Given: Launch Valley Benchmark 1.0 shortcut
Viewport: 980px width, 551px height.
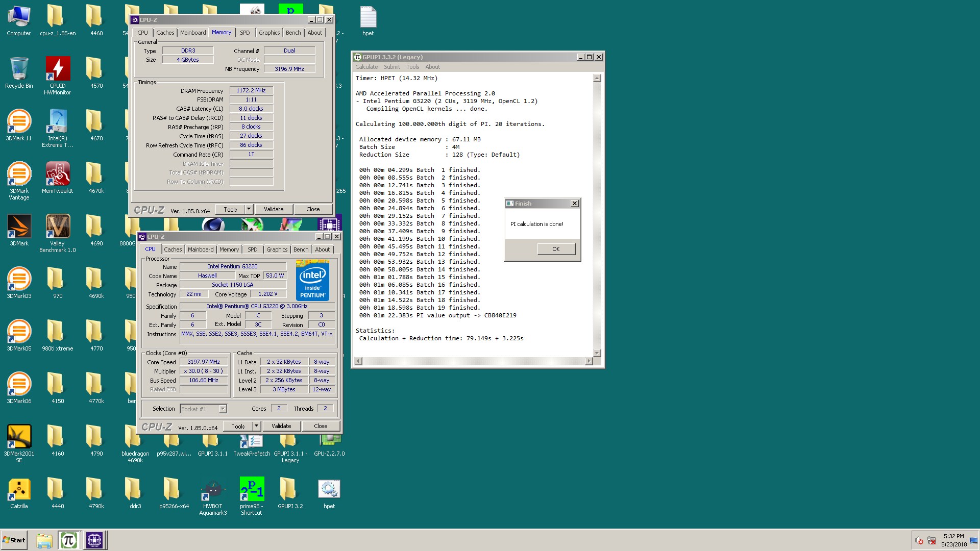Looking at the screenshot, I should click(58, 234).
